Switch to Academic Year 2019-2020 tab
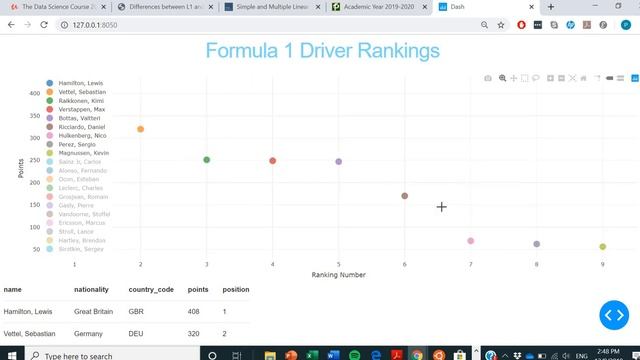Screen dimensions: 640x360 point(378,7)
